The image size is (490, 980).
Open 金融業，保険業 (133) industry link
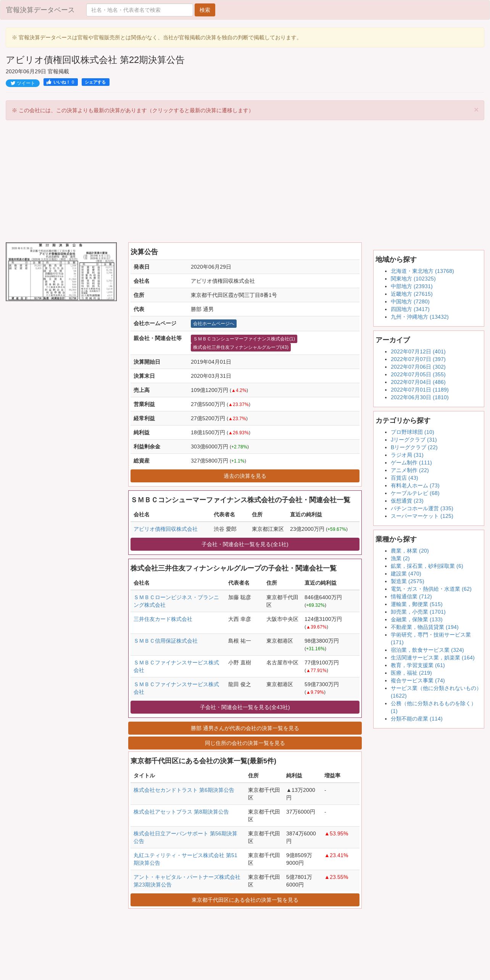[x=416, y=619]
